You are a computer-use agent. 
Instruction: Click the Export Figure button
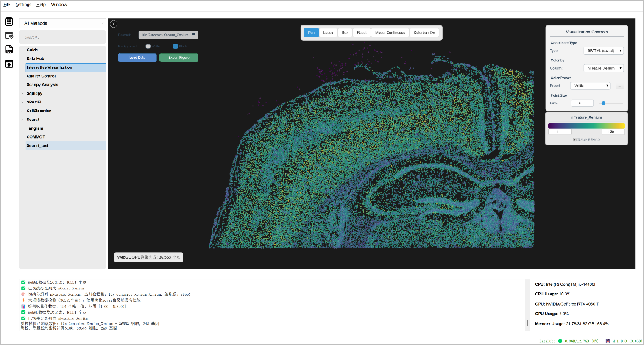click(178, 58)
